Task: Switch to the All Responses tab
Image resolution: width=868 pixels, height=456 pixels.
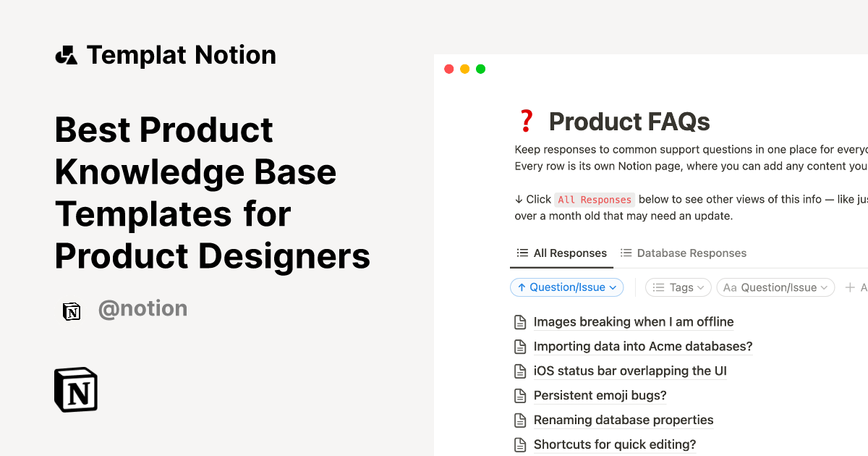Action: 561,253
